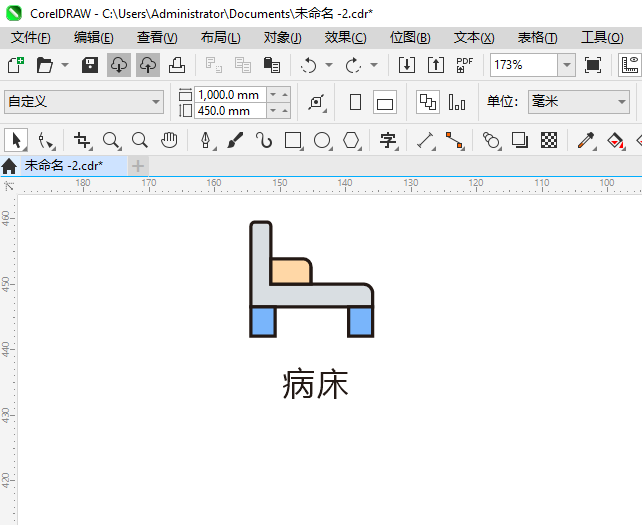This screenshot has height=525, width=642.
Task: Click the cloud upload icon
Action: click(148, 65)
